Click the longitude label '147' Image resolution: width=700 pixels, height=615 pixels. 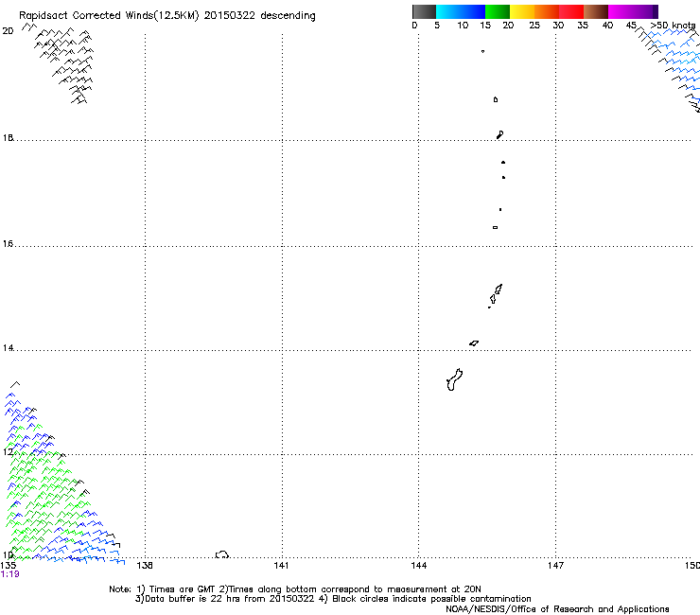pyautogui.click(x=555, y=566)
